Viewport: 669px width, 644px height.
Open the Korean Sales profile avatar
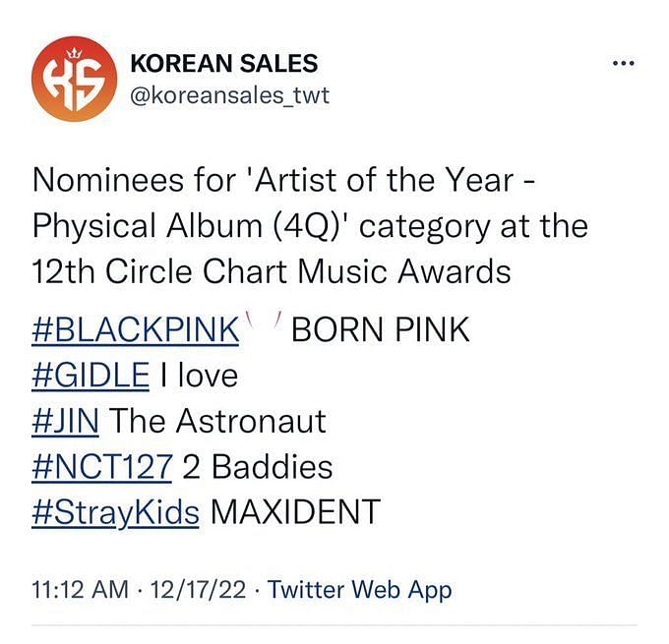click(x=74, y=79)
